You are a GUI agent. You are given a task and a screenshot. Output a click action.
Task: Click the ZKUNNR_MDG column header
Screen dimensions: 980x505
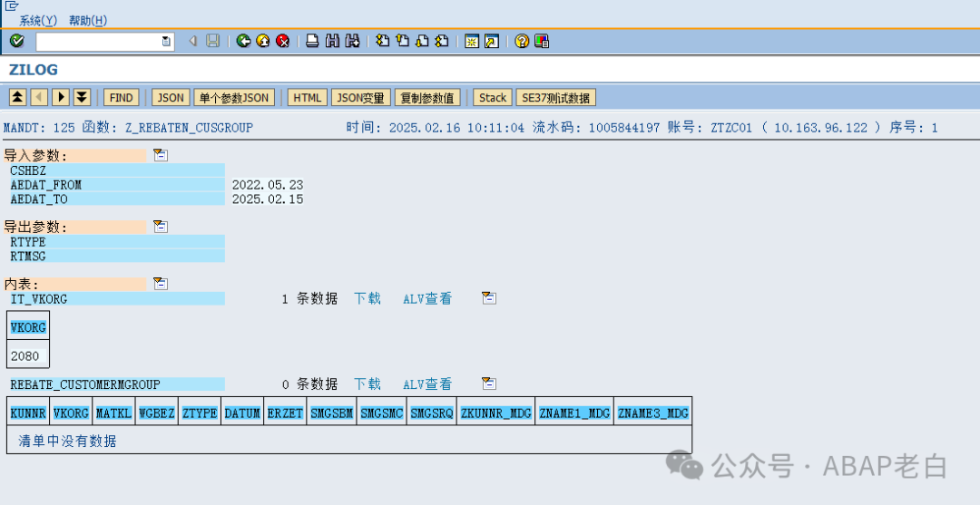pos(496,413)
